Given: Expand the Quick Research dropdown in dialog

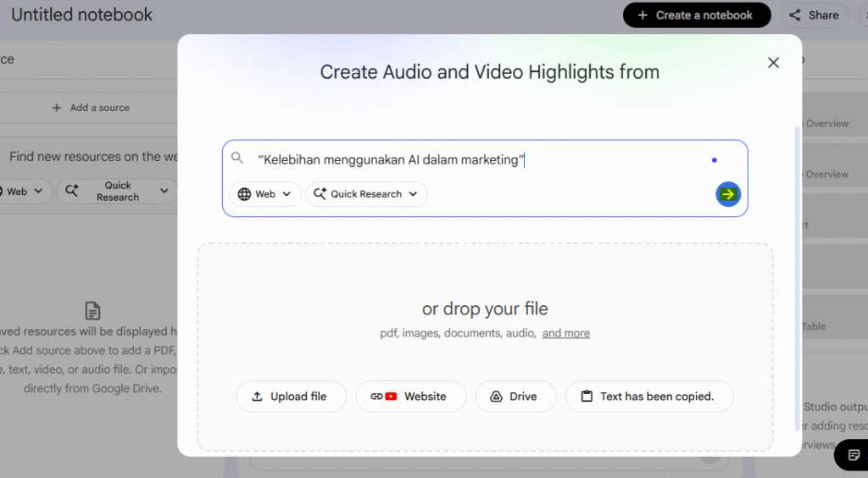Looking at the screenshot, I should (366, 194).
